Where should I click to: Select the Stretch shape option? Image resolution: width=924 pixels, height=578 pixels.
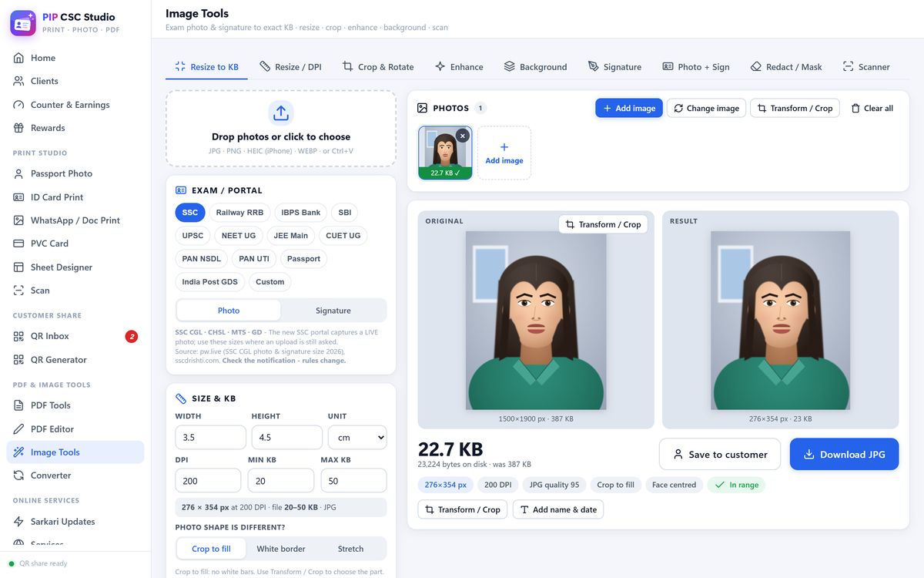[x=350, y=549]
